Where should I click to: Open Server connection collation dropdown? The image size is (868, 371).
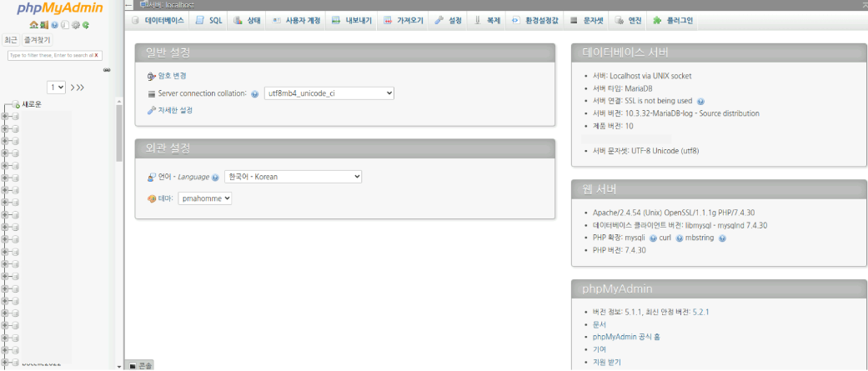click(x=329, y=93)
